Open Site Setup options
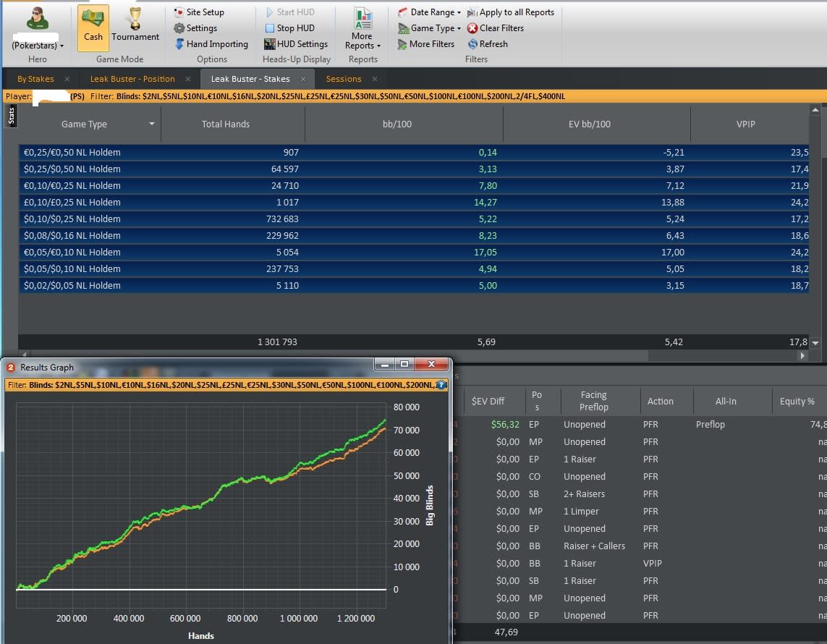 pyautogui.click(x=199, y=12)
